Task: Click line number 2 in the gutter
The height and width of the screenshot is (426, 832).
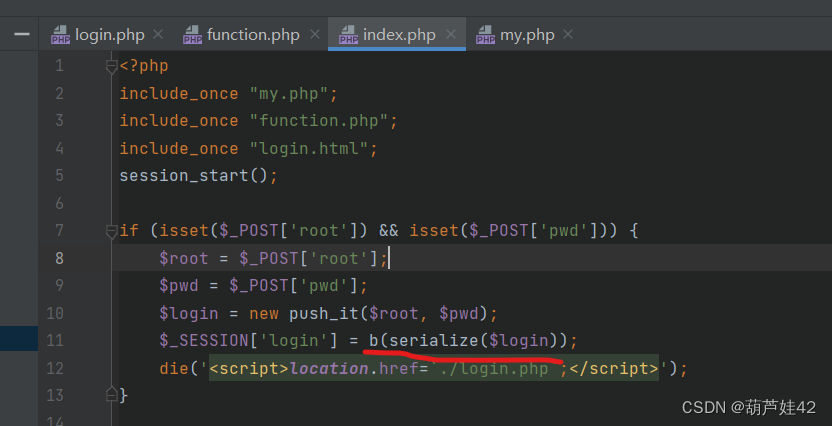Action: pos(59,93)
